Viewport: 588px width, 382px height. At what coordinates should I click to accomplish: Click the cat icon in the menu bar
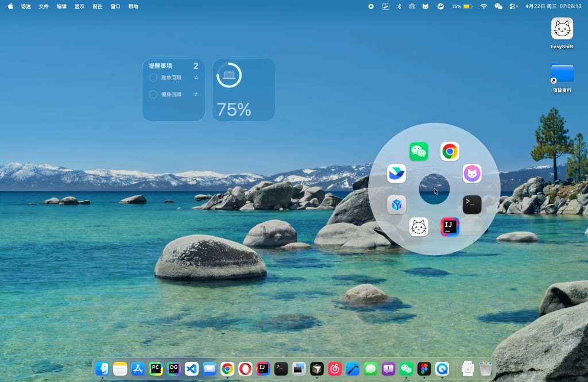coord(425,6)
